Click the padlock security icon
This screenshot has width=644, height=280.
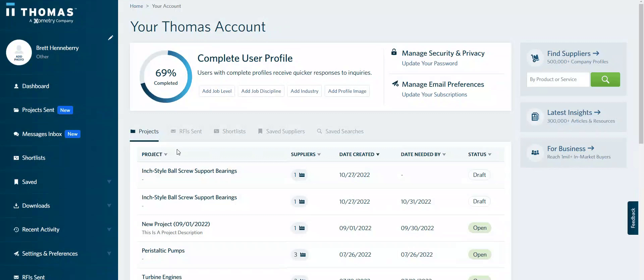tap(394, 52)
